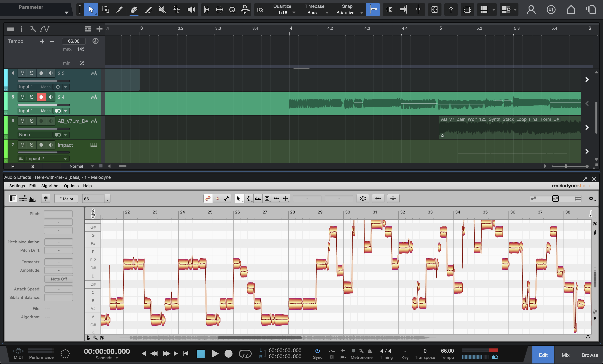Select Melodyne pitch tool
The height and width of the screenshot is (364, 603).
pyautogui.click(x=249, y=198)
